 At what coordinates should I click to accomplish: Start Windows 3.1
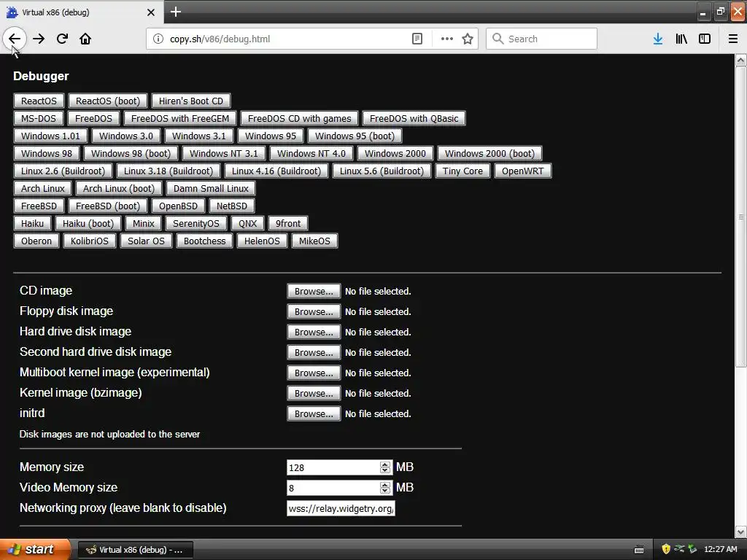pyautogui.click(x=198, y=136)
